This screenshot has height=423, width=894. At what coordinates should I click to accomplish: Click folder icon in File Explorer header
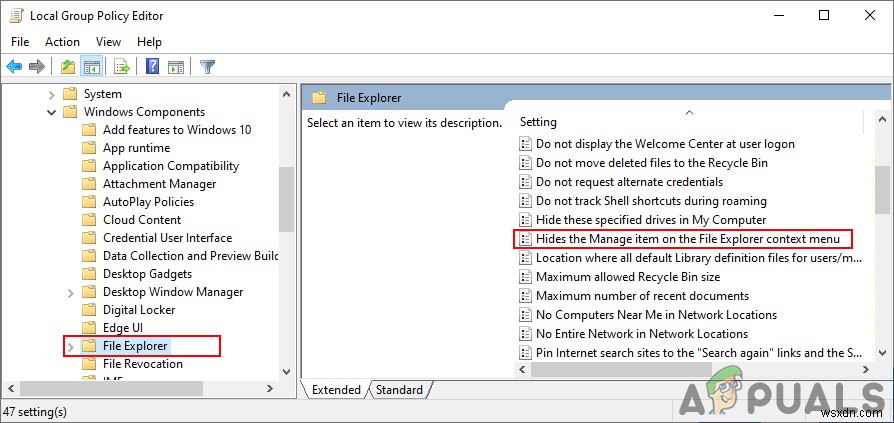[319, 98]
